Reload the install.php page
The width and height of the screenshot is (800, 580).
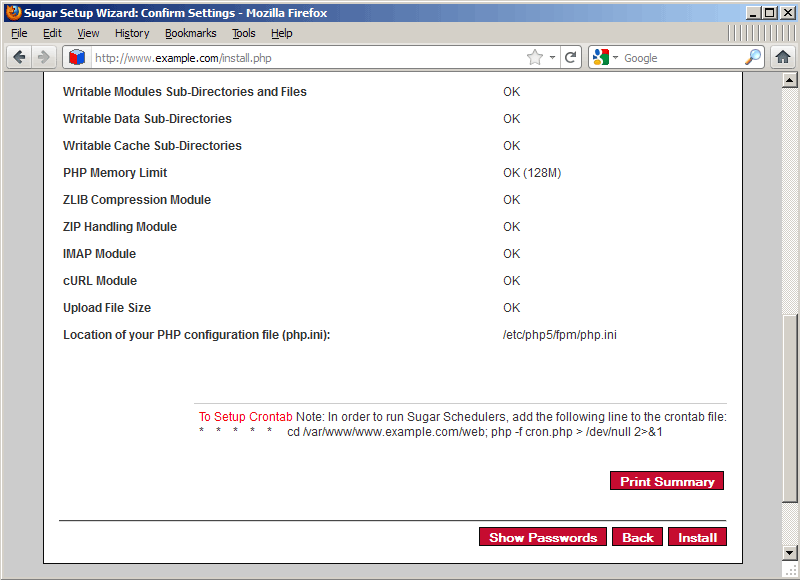[x=571, y=57]
